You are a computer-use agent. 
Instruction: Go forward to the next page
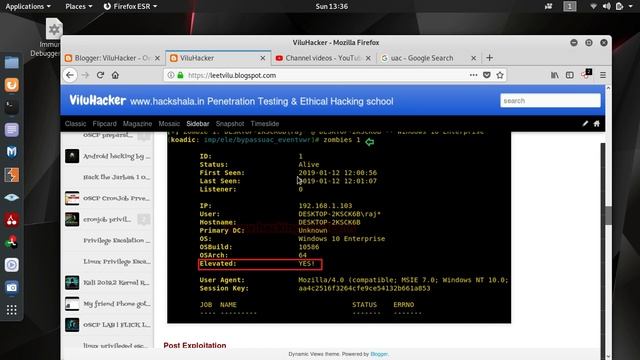(85, 75)
